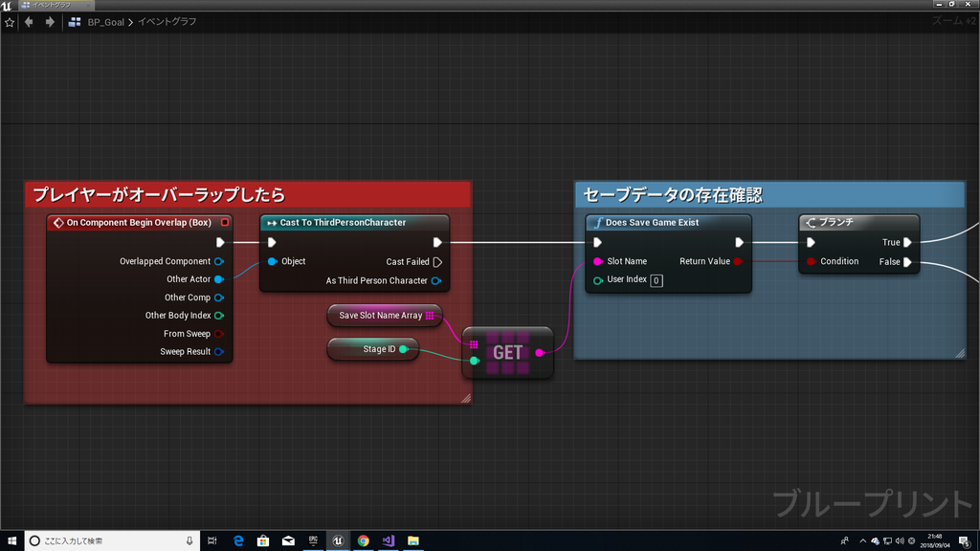Select the ブランチ node title
This screenshot has width=980, height=551.
[x=836, y=222]
